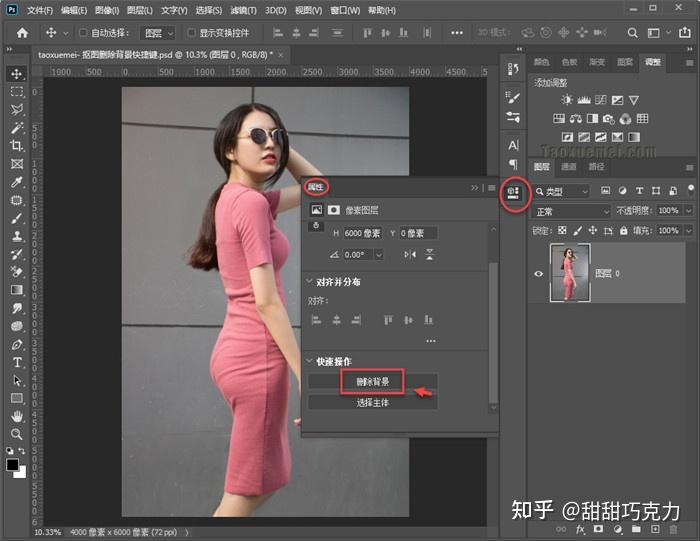The image size is (700, 541).
Task: Select the Eyedropper tool
Action: 17,182
